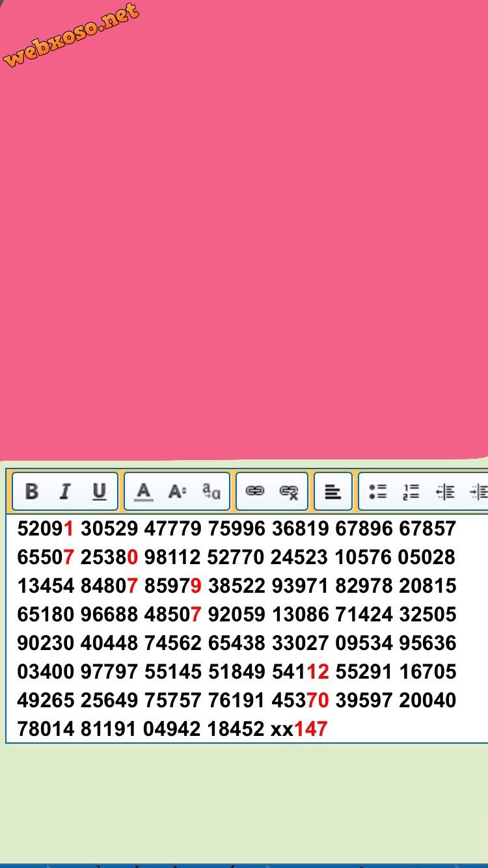Insert a numbered list
Screen dimensions: 488x868
tap(411, 491)
